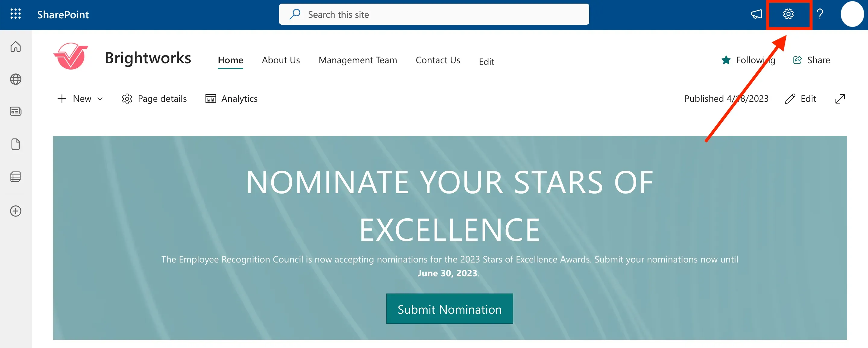
Task: Open My files page icon
Action: (15, 144)
